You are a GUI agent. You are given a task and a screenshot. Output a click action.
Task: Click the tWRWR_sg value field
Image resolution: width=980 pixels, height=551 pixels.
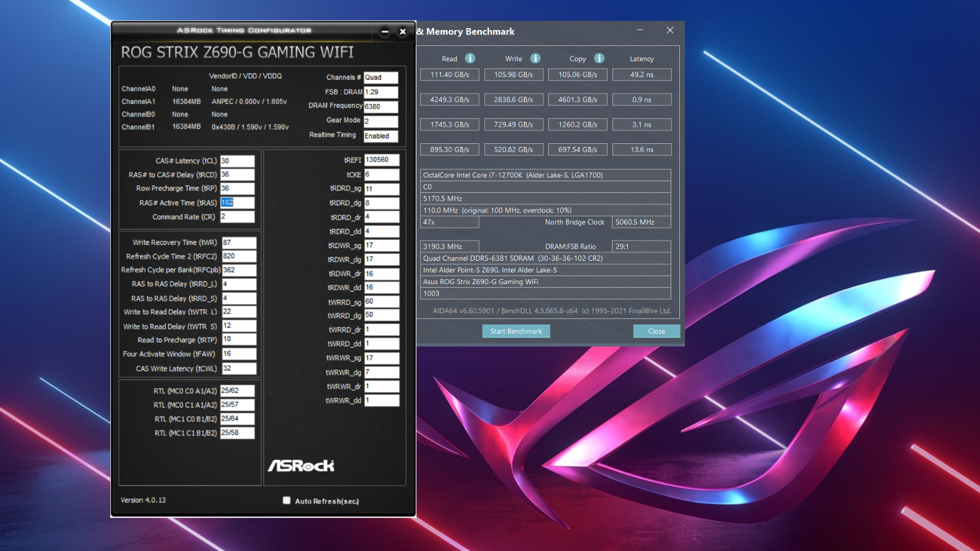pyautogui.click(x=382, y=358)
